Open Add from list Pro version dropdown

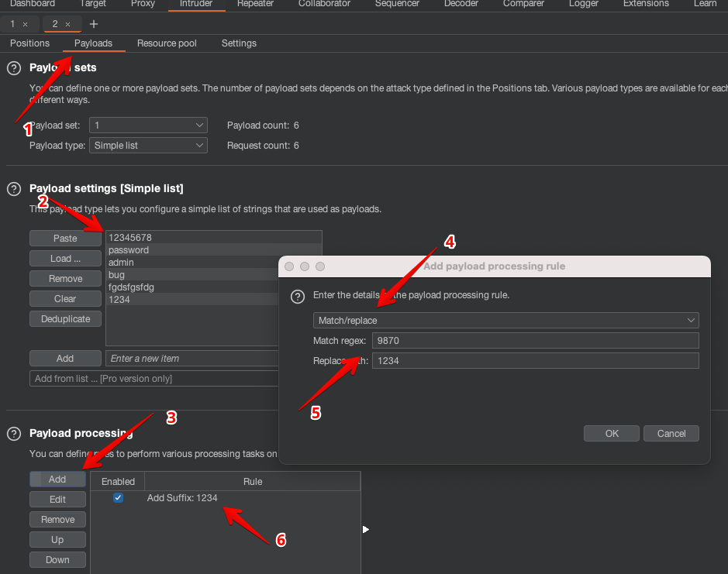[x=154, y=379]
